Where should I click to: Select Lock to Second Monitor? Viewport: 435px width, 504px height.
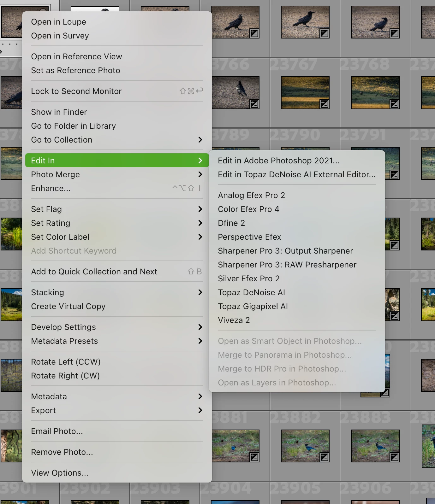click(117, 91)
